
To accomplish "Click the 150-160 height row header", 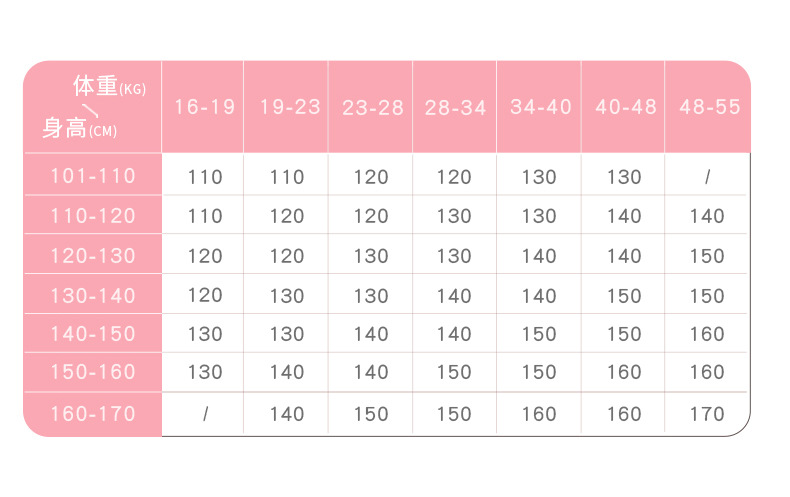I will [93, 373].
